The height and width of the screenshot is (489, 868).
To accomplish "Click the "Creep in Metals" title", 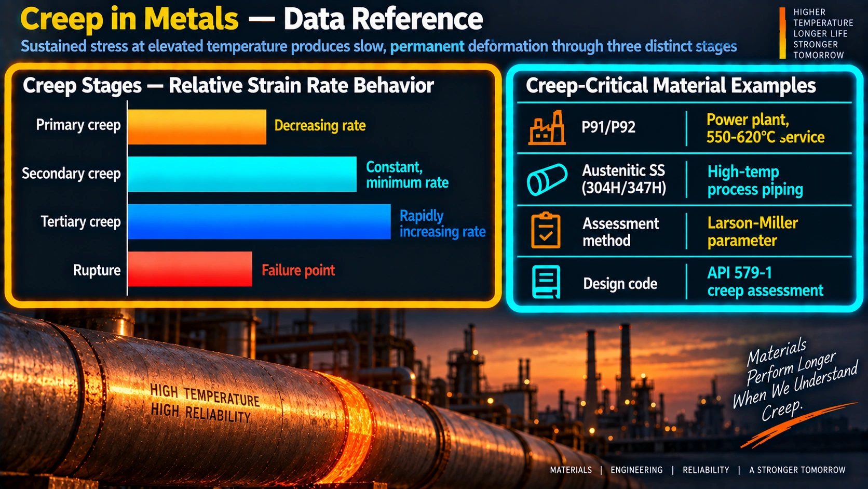I will 130,19.
